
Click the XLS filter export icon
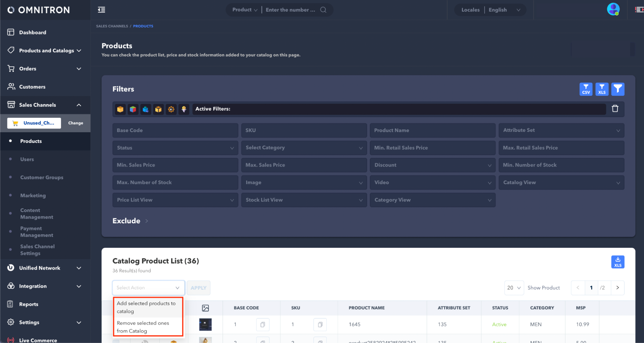601,89
